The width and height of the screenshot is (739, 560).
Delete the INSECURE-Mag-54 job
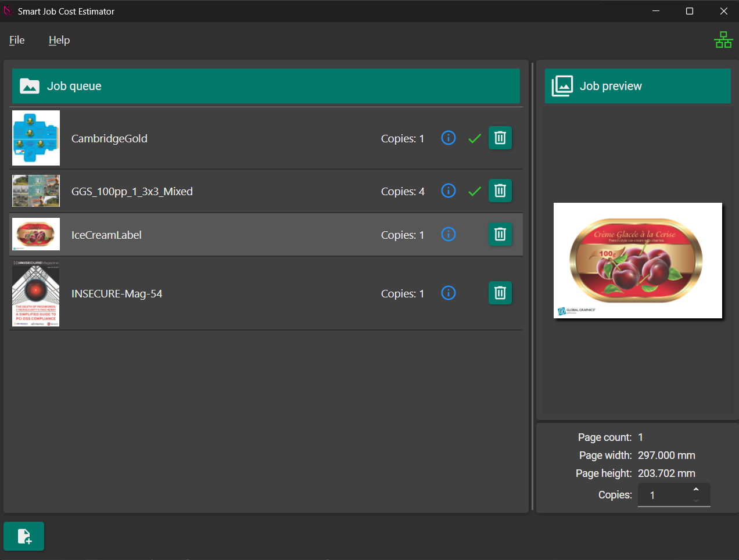(500, 293)
